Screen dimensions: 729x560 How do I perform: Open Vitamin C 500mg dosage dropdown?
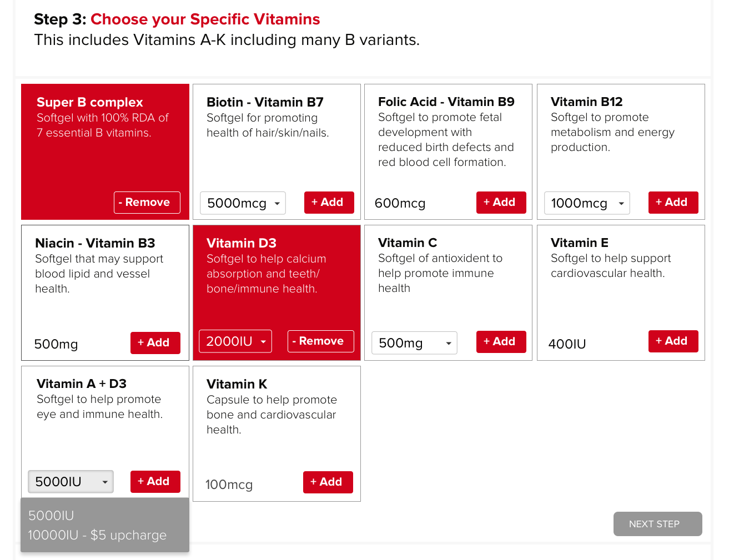tap(414, 343)
